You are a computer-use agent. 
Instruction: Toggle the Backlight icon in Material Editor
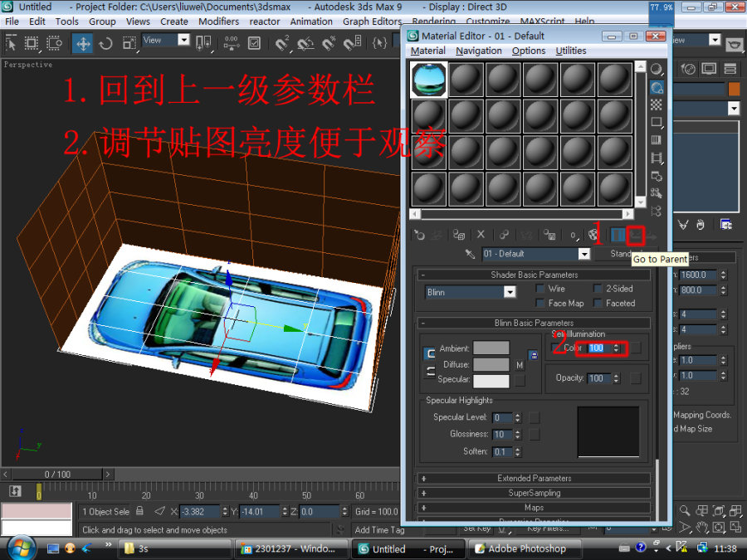[657, 88]
